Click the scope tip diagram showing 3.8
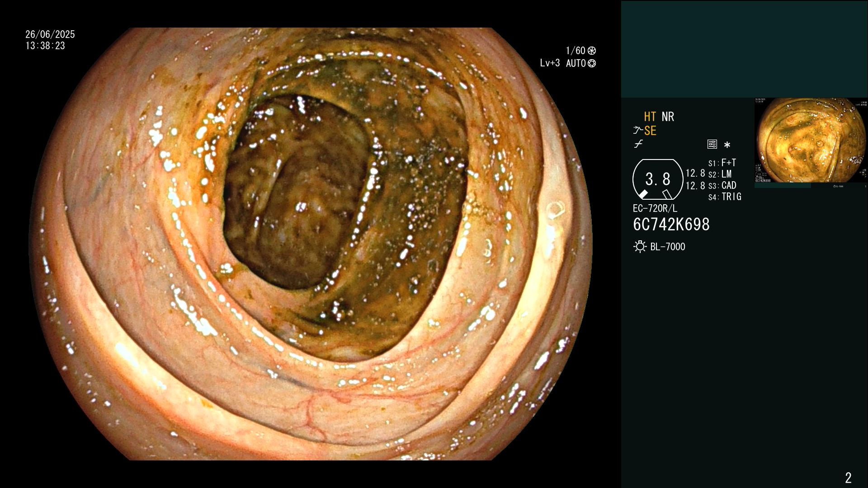Screen dimensions: 868x488 (x=658, y=179)
